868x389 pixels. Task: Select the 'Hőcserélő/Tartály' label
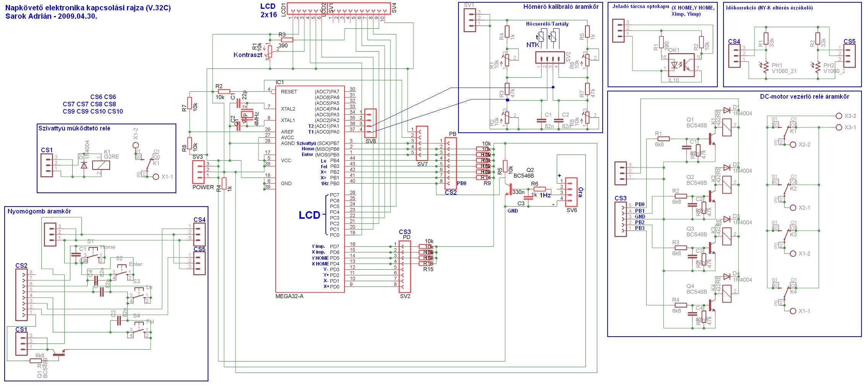pos(547,24)
